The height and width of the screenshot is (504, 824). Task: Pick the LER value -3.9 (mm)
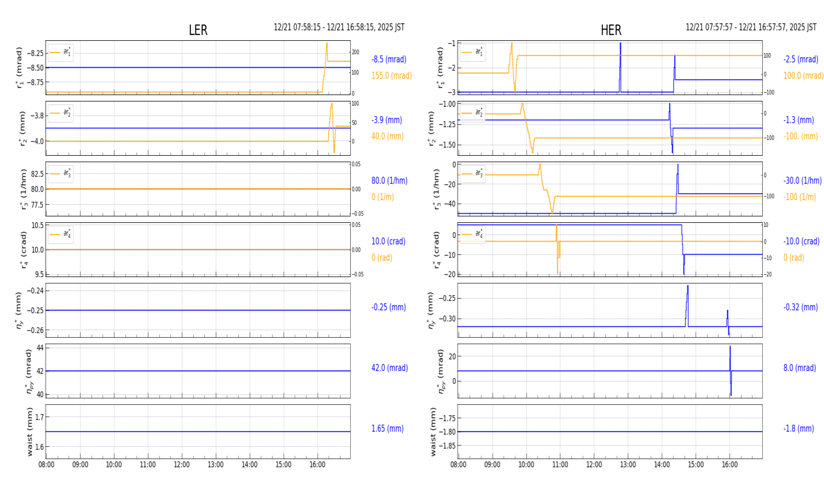387,120
